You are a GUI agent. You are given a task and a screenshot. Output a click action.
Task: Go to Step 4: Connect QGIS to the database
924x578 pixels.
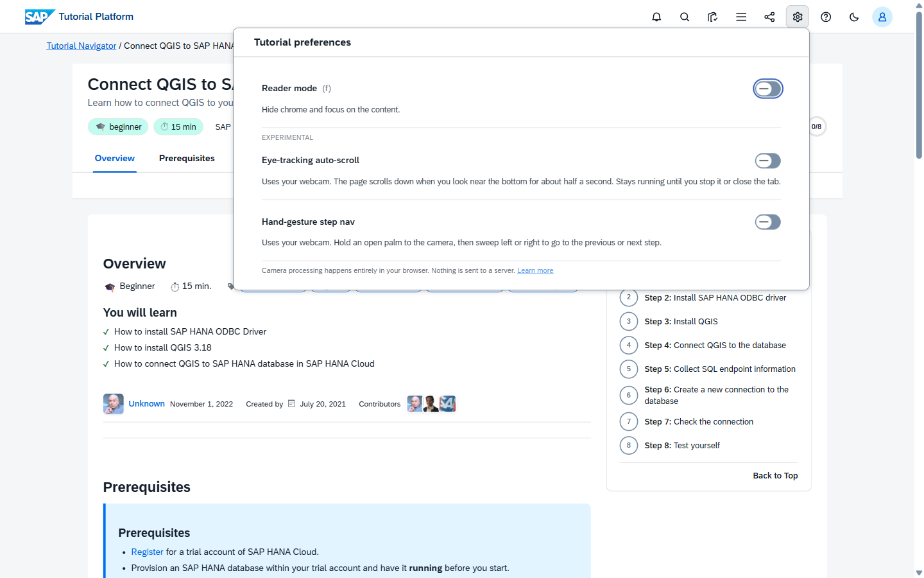click(715, 346)
